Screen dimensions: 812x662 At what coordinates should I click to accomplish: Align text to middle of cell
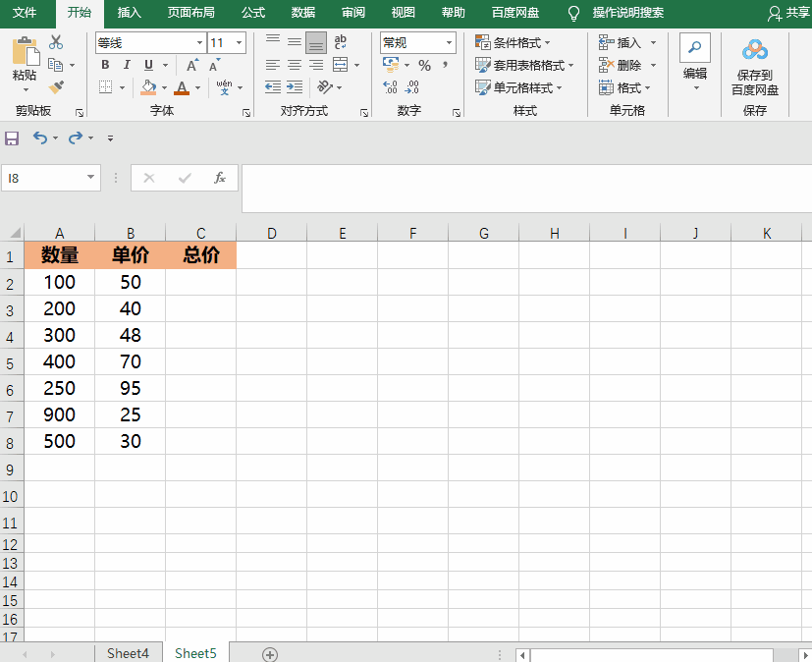[295, 42]
